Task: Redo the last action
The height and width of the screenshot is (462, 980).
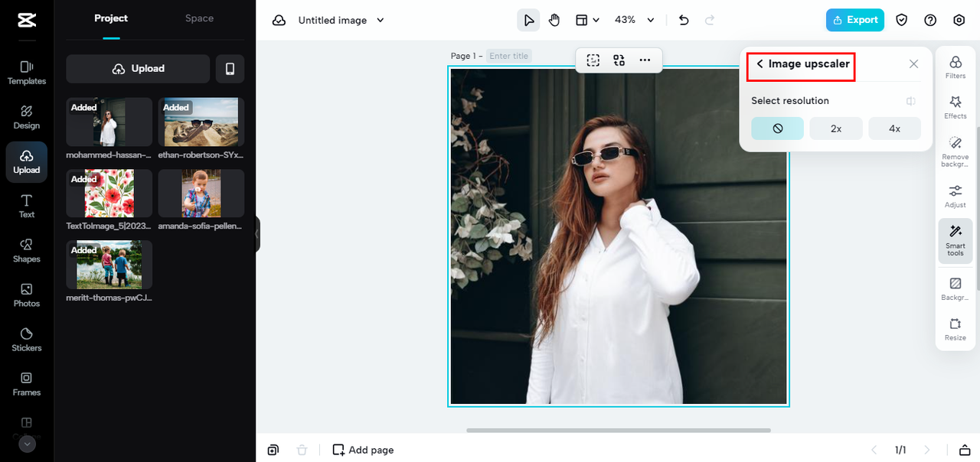Action: pyautogui.click(x=710, y=20)
